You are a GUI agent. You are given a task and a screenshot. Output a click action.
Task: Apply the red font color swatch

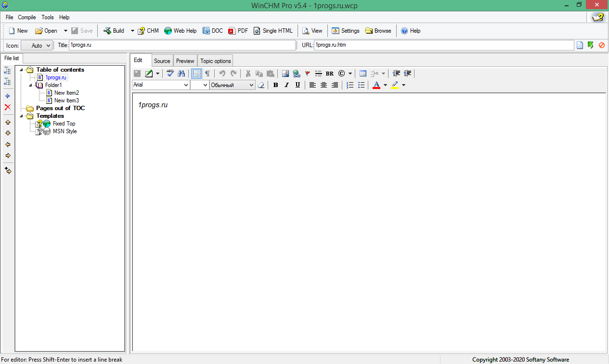[x=376, y=85]
